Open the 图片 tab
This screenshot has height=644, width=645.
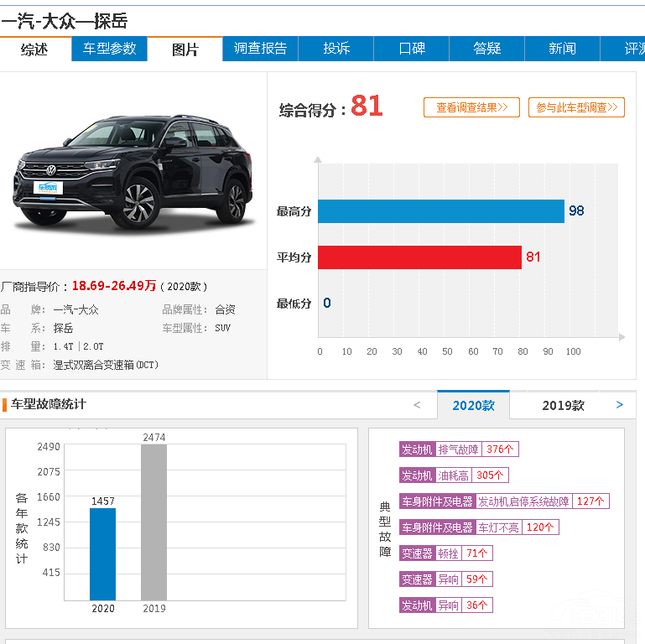(x=185, y=49)
